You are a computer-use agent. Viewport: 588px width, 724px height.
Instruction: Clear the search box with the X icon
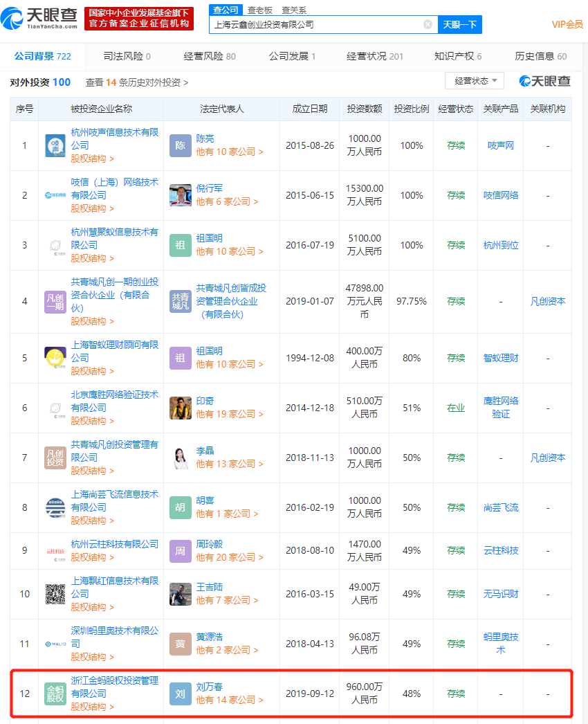(428, 24)
